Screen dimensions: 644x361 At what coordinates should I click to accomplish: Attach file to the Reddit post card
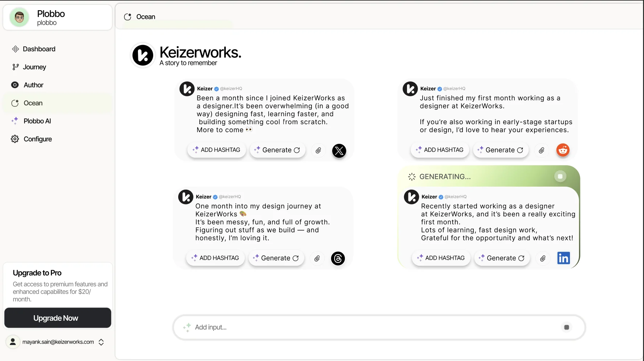coord(541,150)
